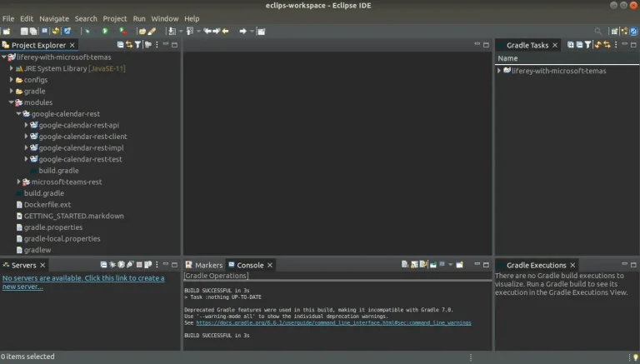
Task: Click the Open Perspective icon
Action: pos(614,31)
